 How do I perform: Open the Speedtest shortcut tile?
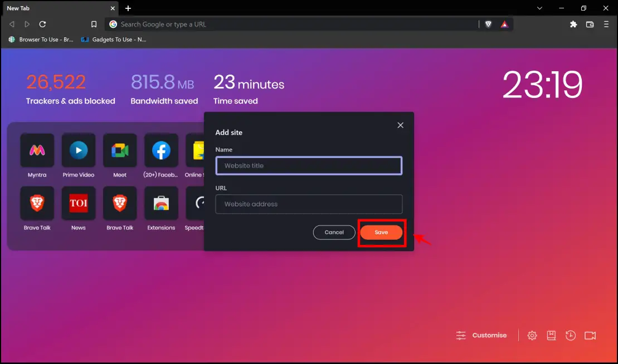click(x=198, y=204)
